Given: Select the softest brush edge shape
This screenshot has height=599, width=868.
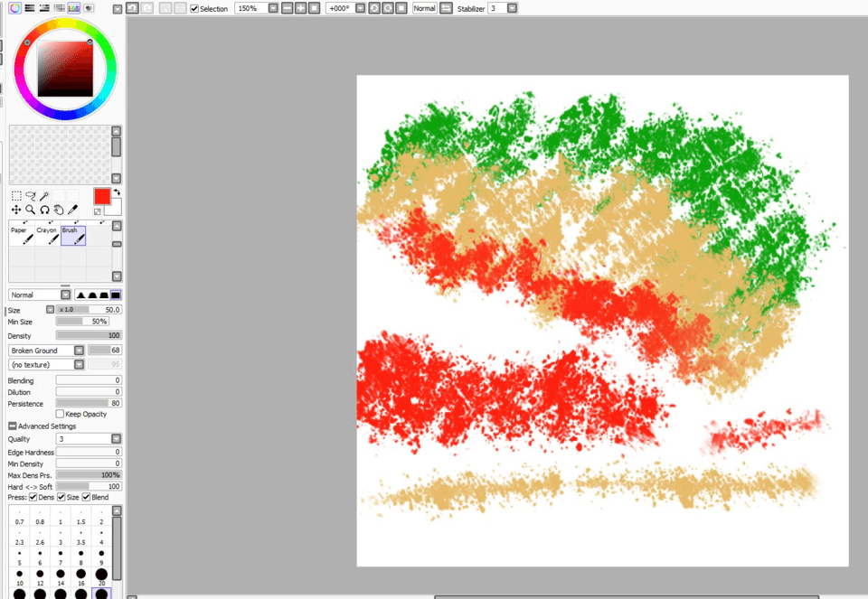Looking at the screenshot, I should coord(80,295).
